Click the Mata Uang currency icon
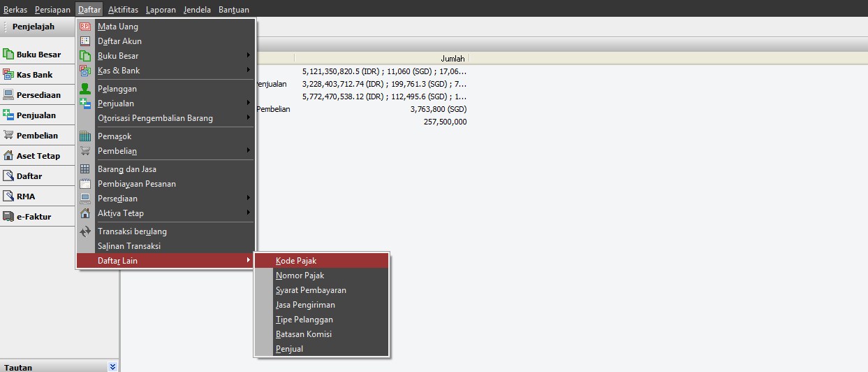The width and height of the screenshot is (868, 372). coord(85,27)
